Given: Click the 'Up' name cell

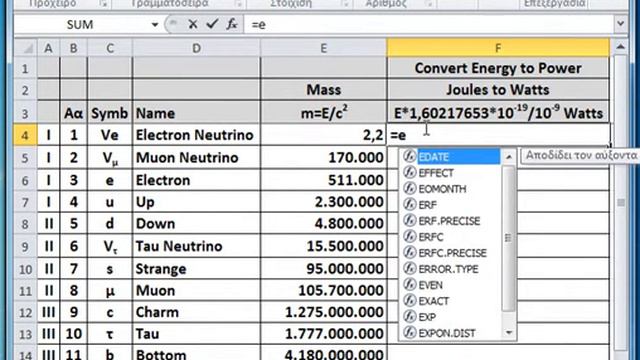Looking at the screenshot, I should (x=196, y=202).
